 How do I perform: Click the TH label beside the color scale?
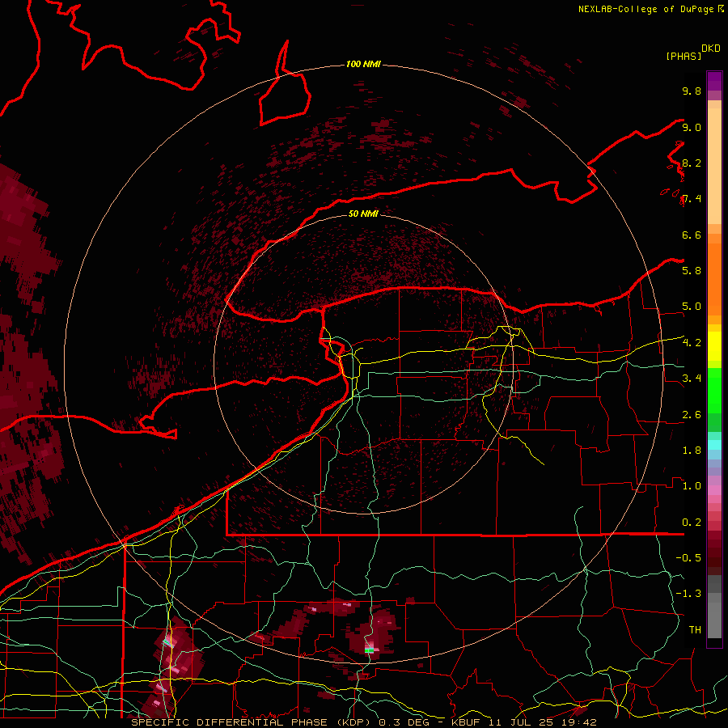click(x=695, y=630)
